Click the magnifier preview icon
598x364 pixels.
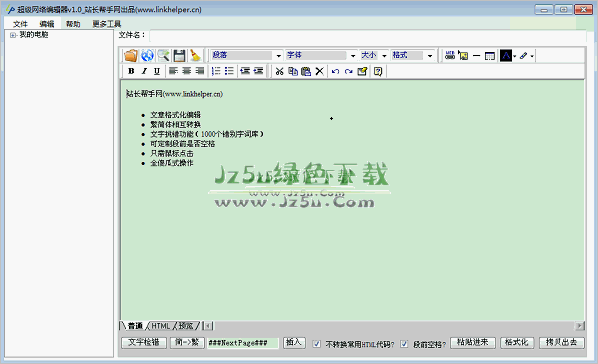(x=164, y=56)
